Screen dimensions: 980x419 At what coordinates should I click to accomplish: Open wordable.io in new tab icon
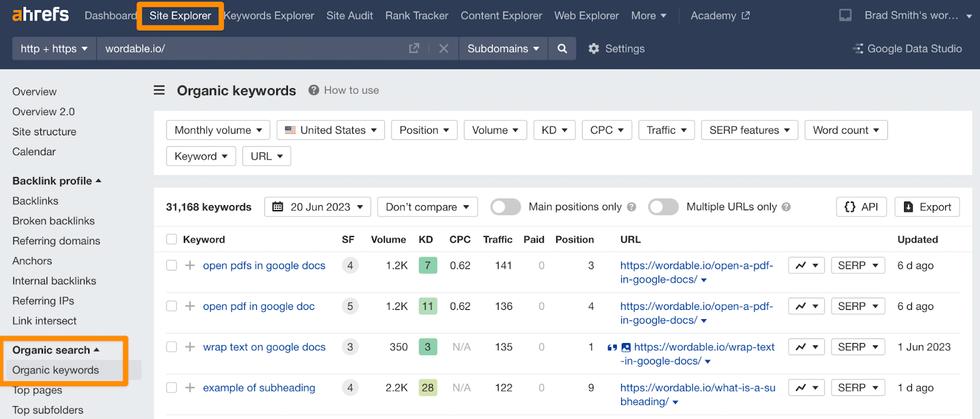[x=414, y=48]
